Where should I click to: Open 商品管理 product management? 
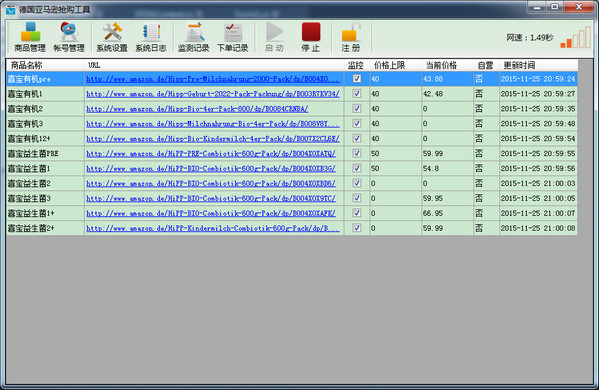click(x=30, y=37)
